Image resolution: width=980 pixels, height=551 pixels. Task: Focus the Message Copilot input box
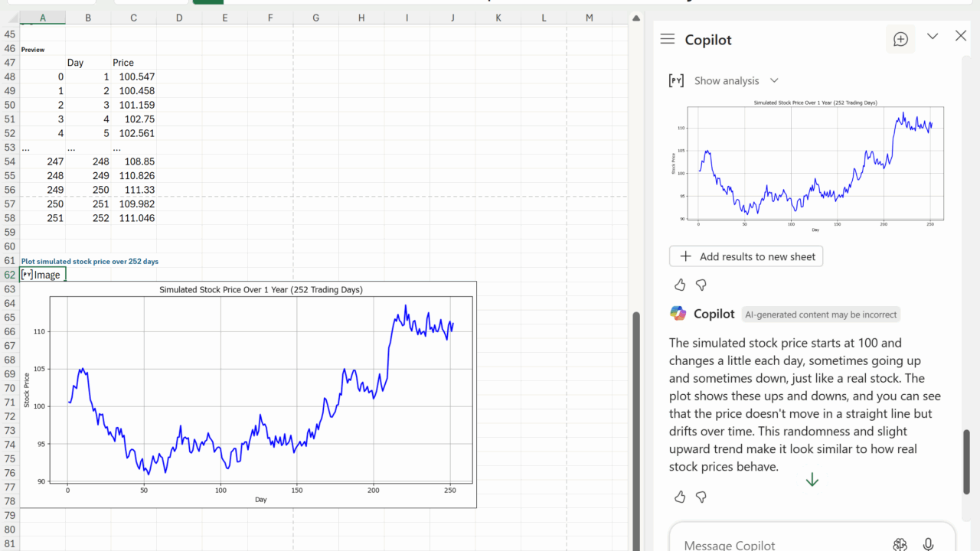pos(812,538)
